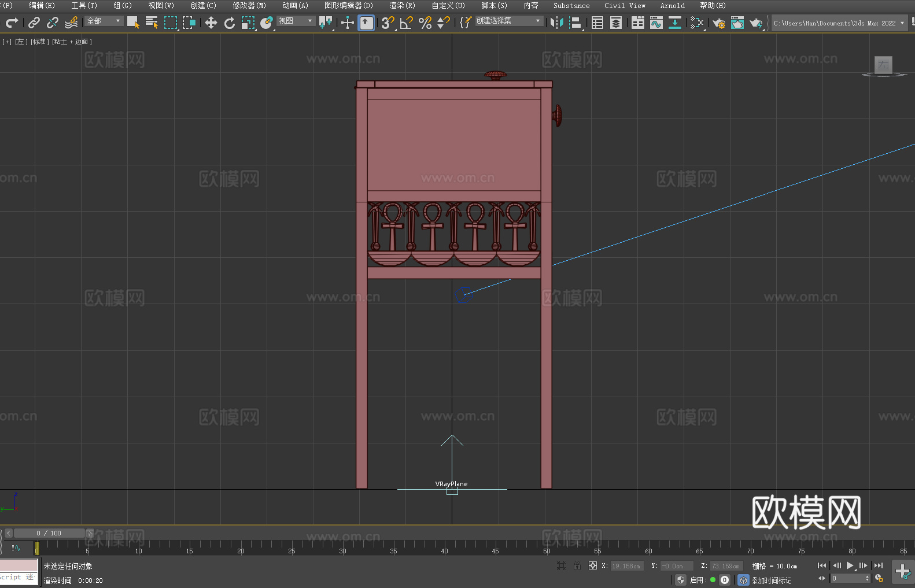The image size is (915, 588).
Task: Select the Move tool
Action: tap(211, 23)
